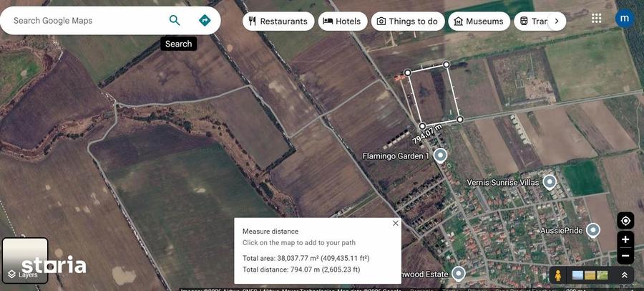
Task: Zoom out with the minus button
Action: pyautogui.click(x=625, y=256)
